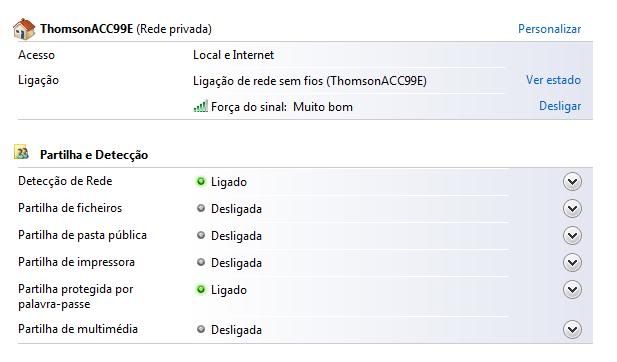The height and width of the screenshot is (362, 617).
Task: Expand the Partilha de ficheiros settings
Action: point(572,209)
